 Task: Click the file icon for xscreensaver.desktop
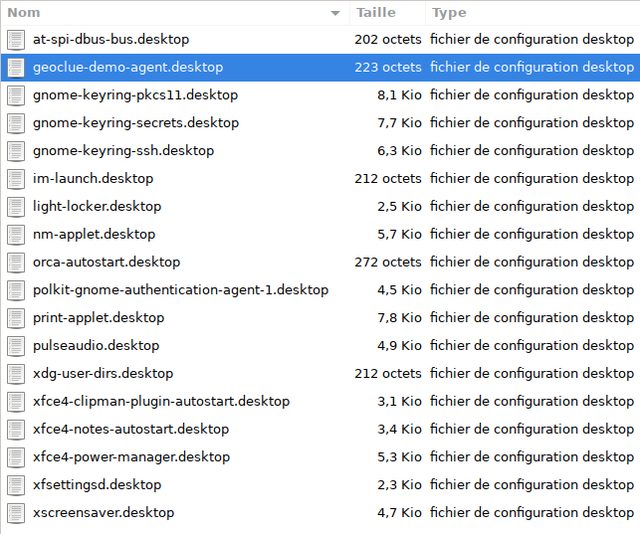pos(16,513)
